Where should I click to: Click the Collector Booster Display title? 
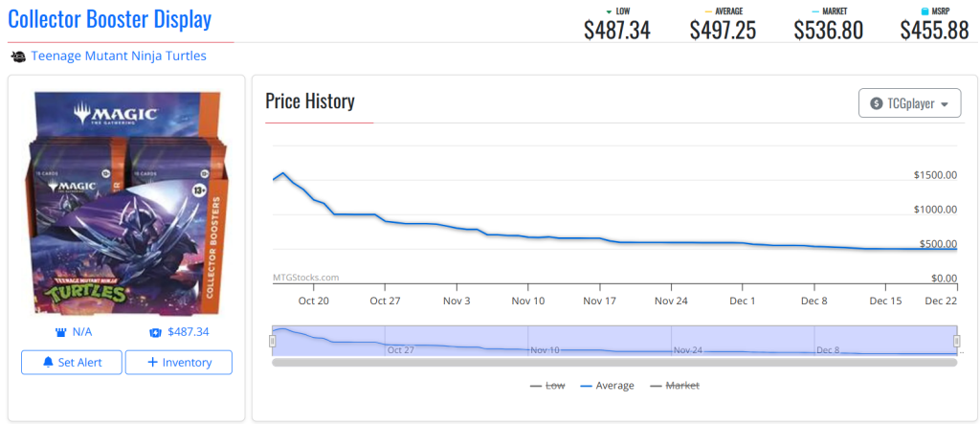tap(109, 19)
